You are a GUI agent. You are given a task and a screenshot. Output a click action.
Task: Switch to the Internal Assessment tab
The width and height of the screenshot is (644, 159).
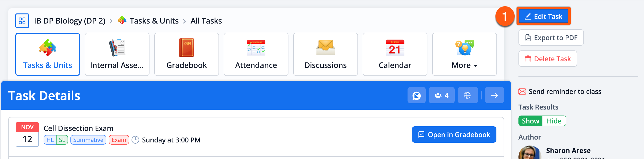pyautogui.click(x=117, y=54)
